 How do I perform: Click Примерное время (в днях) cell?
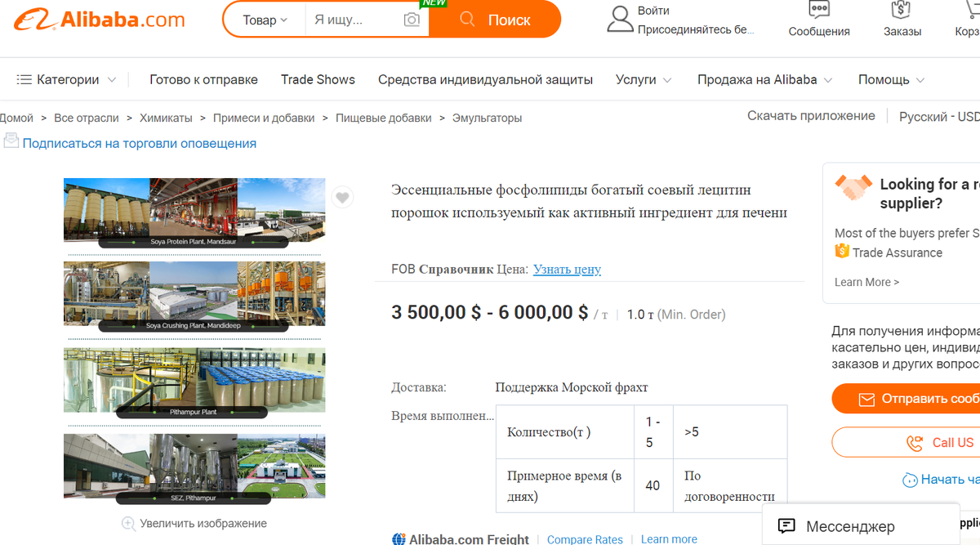point(565,486)
